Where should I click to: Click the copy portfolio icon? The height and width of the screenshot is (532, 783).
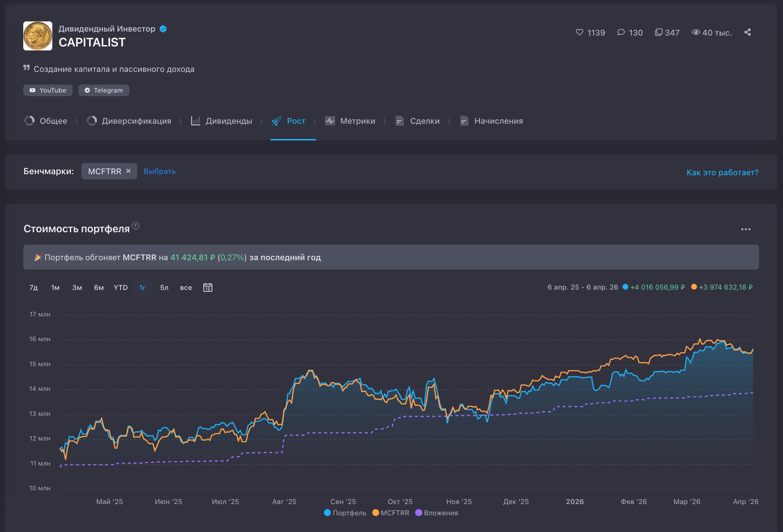658,32
